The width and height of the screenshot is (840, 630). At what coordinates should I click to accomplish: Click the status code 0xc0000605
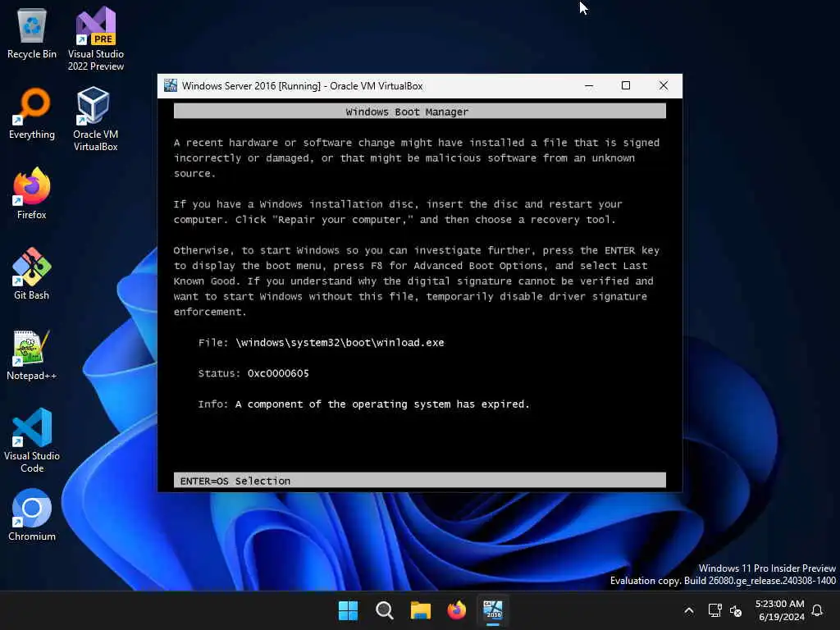coord(278,373)
